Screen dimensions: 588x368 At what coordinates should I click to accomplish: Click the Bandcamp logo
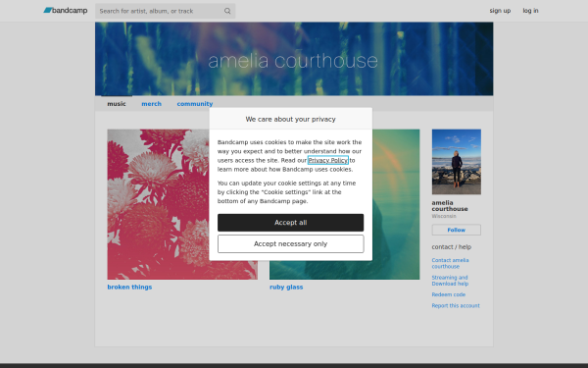(66, 11)
